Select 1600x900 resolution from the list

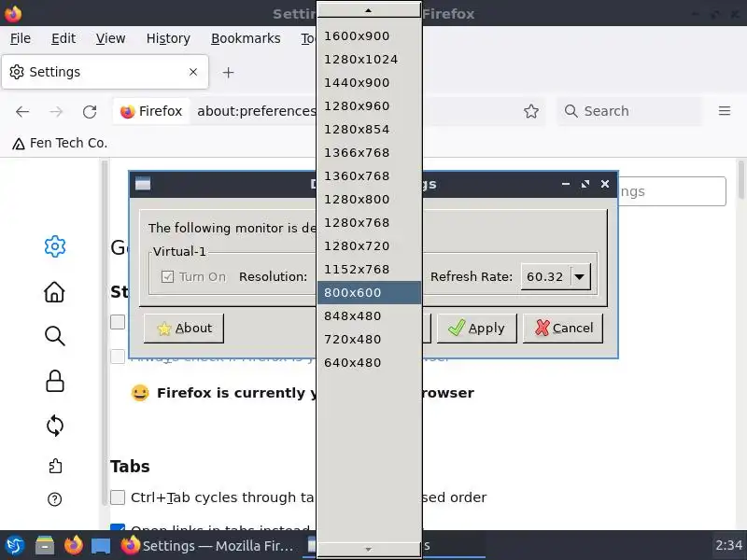pos(369,36)
